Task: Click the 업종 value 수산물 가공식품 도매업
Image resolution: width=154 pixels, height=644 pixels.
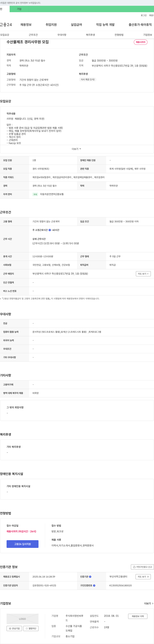Action: click(74, 628)
